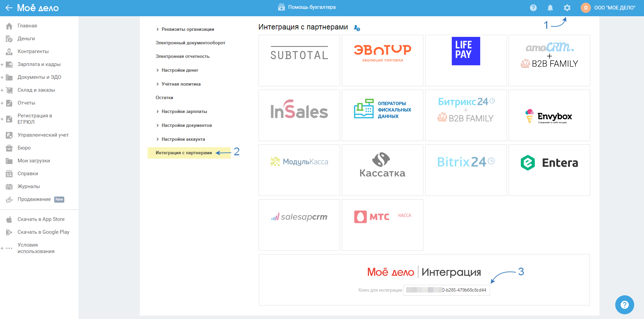Click the Бюро briefcase icon
The height and width of the screenshot is (319, 644).
pyautogui.click(x=9, y=148)
